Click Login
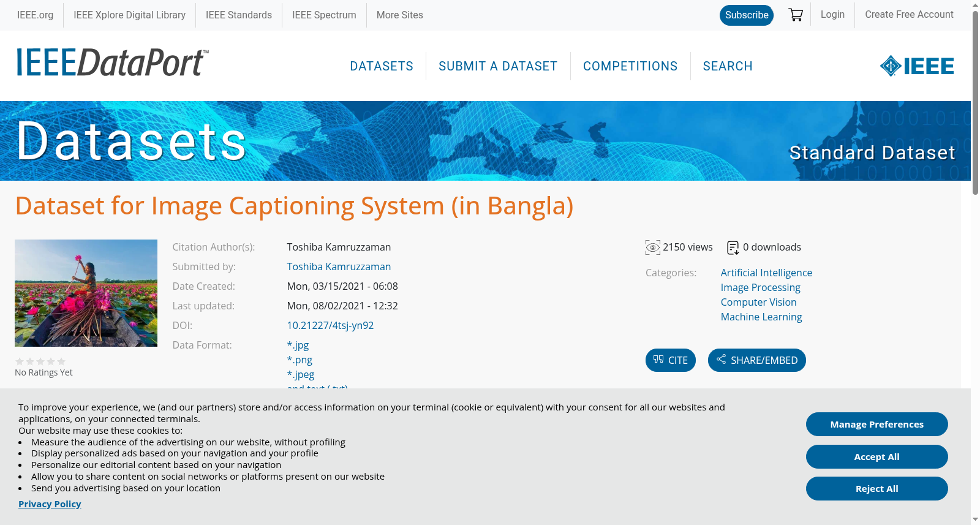This screenshot has width=980, height=525. (x=832, y=15)
